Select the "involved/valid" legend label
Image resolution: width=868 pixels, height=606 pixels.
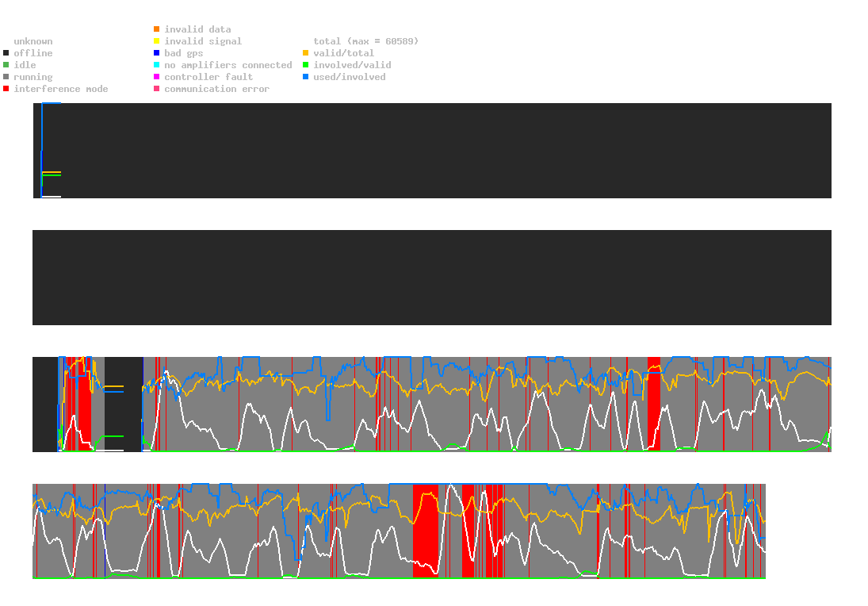pyautogui.click(x=352, y=65)
